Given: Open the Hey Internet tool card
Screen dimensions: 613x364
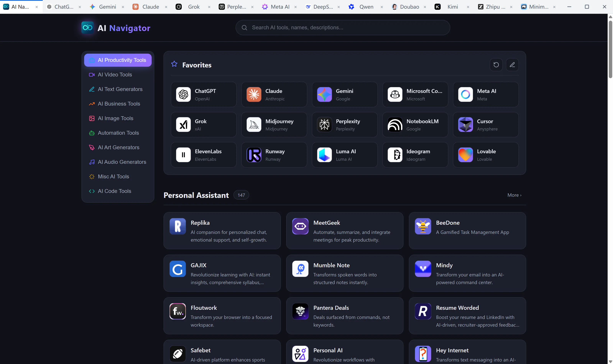Looking at the screenshot, I should (x=467, y=352).
